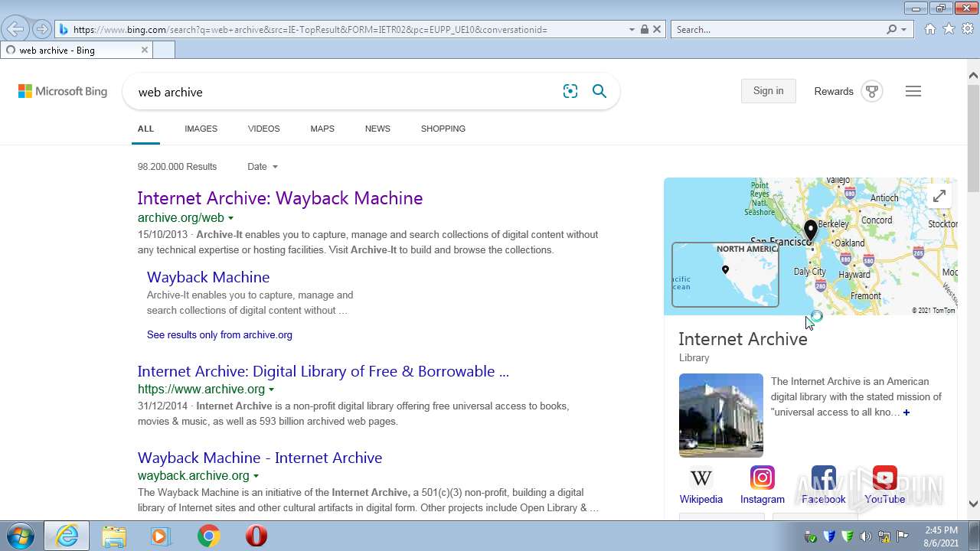Screen dimensions: 980x551
Task: Switch to the VIDEOS tab
Action: point(264,129)
